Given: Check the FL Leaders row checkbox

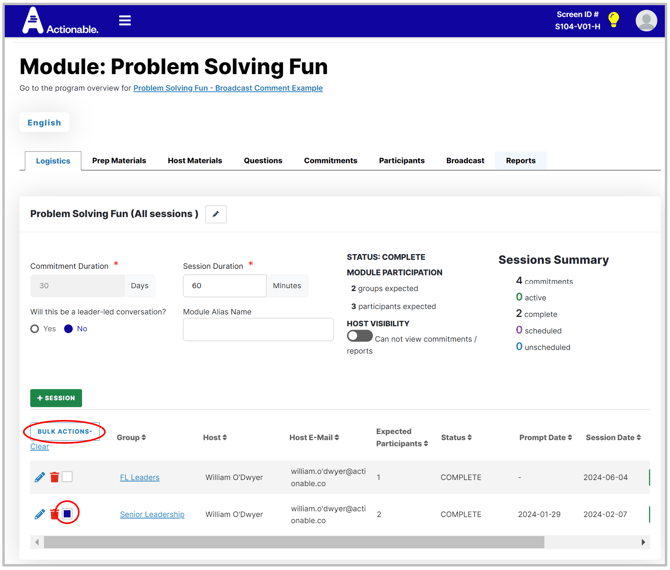Looking at the screenshot, I should [67, 476].
